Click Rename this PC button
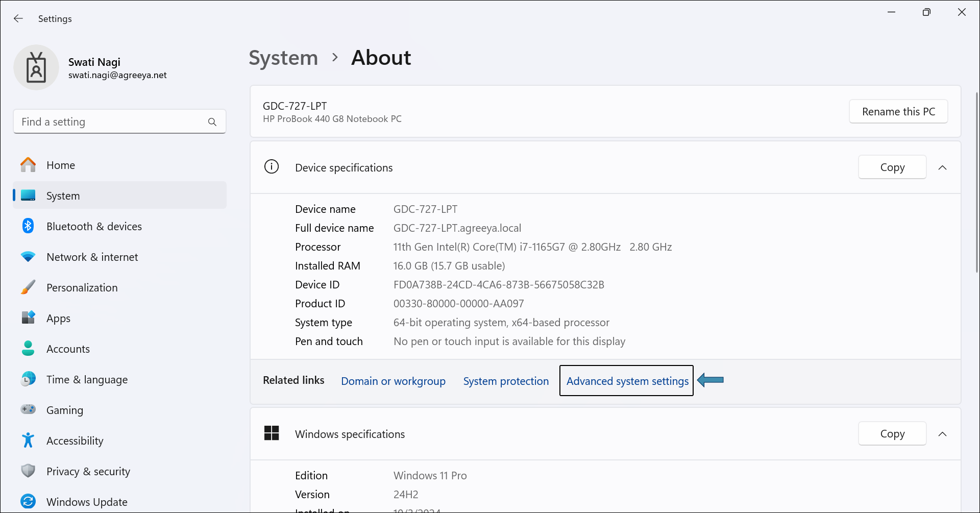The image size is (980, 513). click(x=898, y=111)
